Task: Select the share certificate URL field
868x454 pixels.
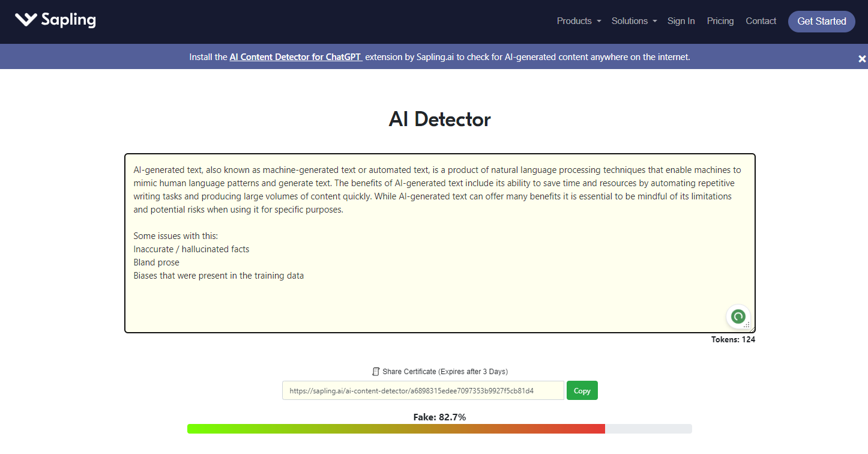Action: pos(423,391)
